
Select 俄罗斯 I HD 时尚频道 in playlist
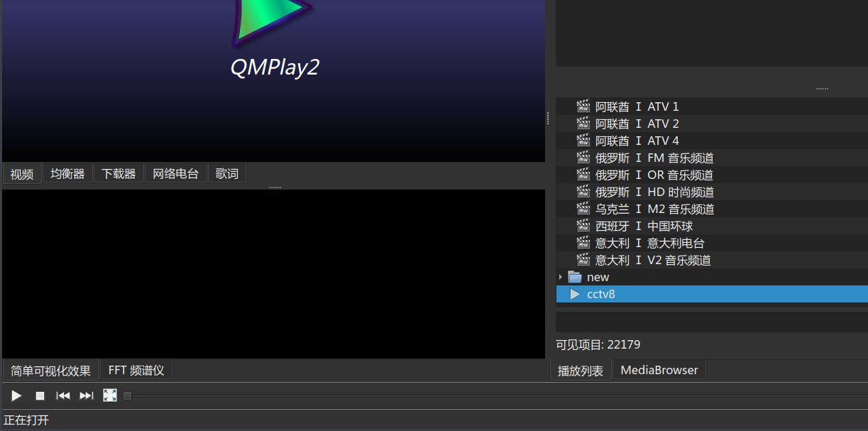[x=712, y=192]
